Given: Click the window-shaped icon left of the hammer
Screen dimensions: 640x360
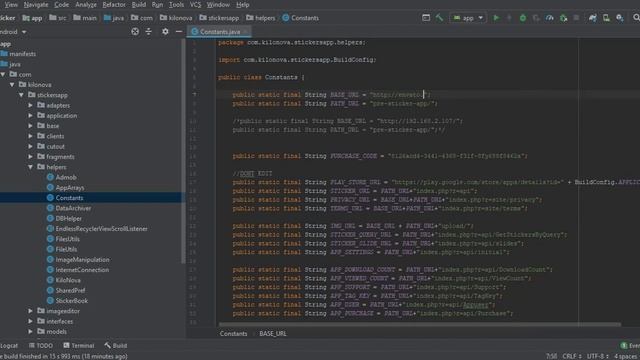Looking at the screenshot, I should pyautogui.click(x=426, y=18).
